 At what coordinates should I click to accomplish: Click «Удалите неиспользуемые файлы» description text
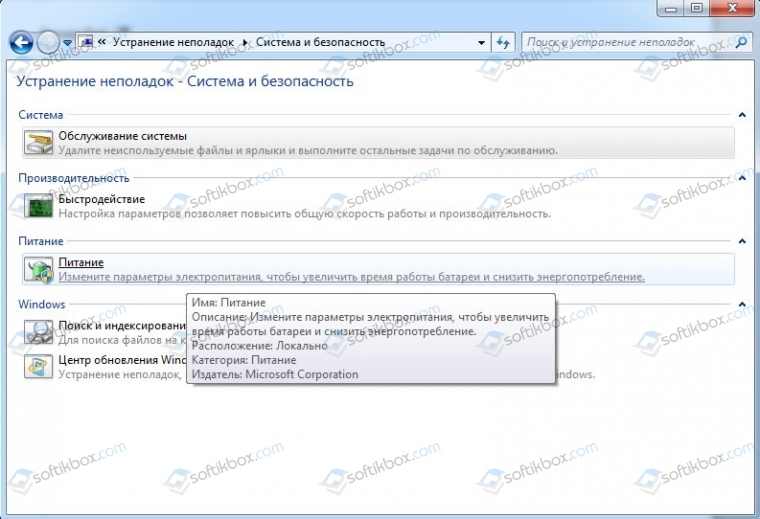[308, 151]
